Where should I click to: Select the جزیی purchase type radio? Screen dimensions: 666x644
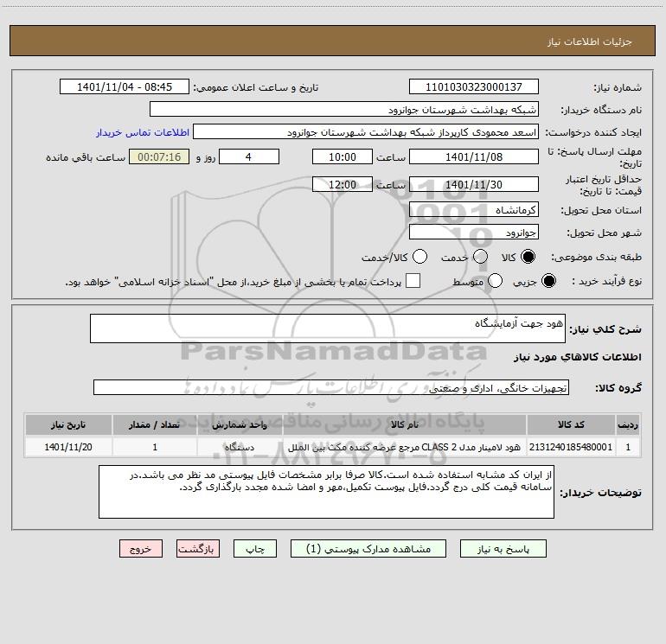click(548, 281)
